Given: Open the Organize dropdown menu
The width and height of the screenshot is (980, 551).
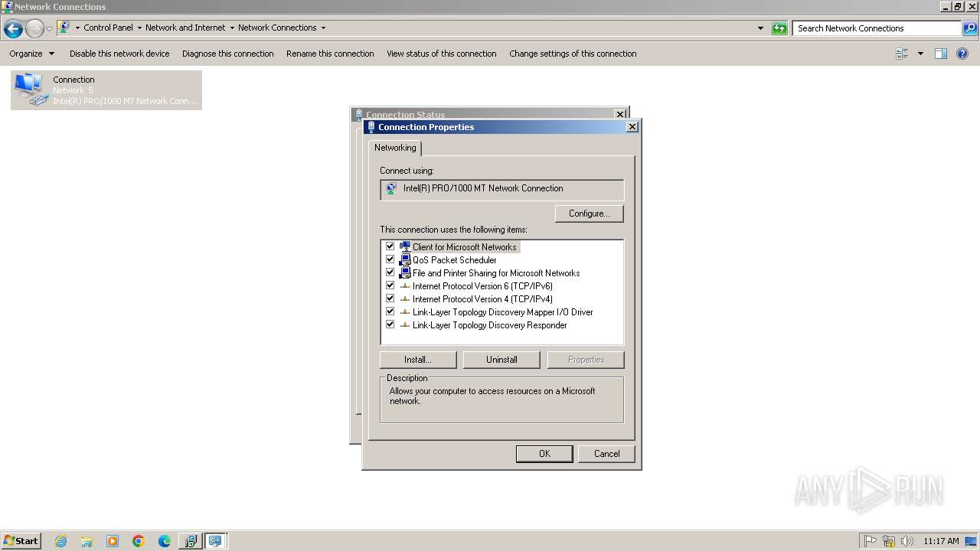Looking at the screenshot, I should point(32,54).
